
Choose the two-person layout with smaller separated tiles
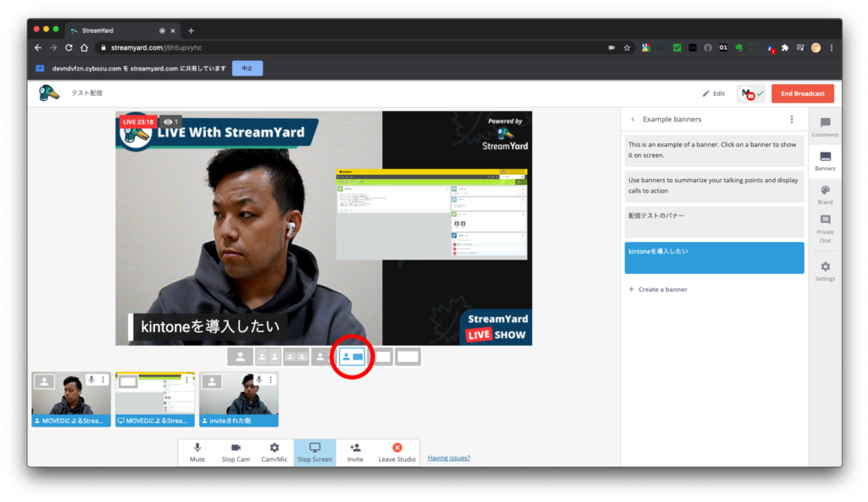coord(296,357)
